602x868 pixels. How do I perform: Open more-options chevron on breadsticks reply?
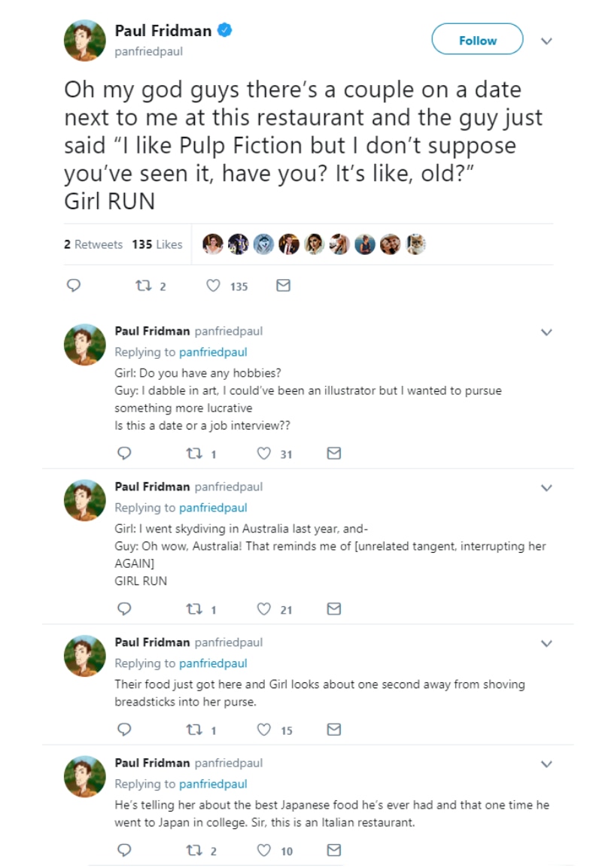(547, 643)
